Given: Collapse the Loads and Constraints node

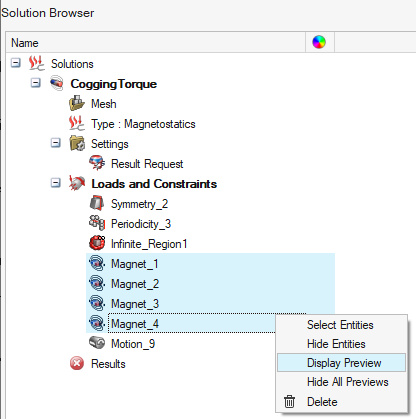Looking at the screenshot, I should [56, 183].
